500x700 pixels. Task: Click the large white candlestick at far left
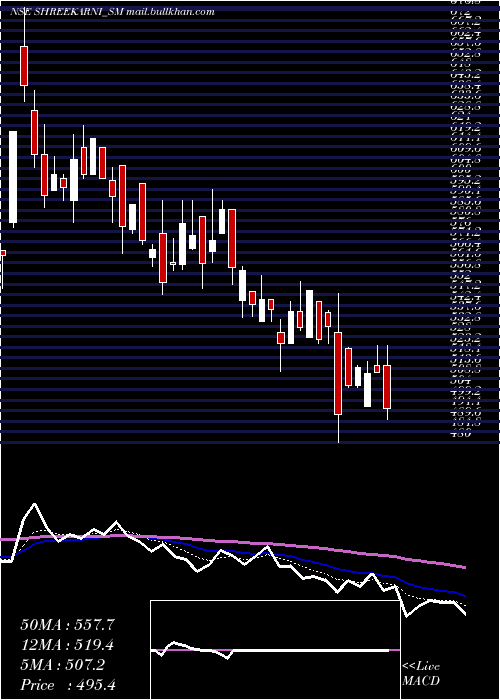13,177
